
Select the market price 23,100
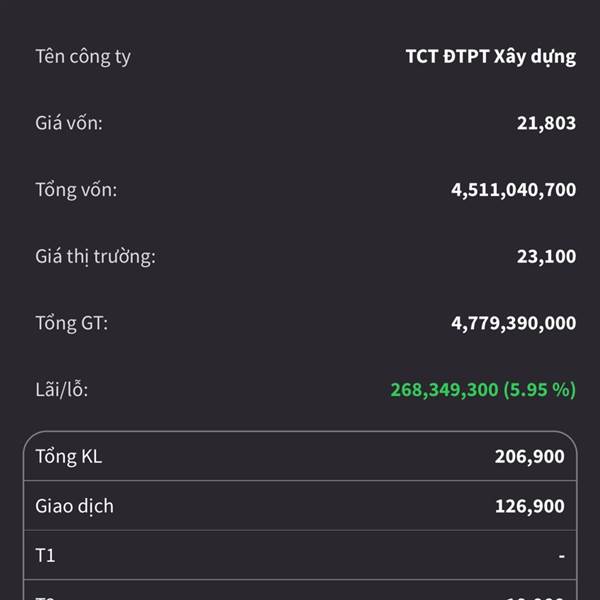pyautogui.click(x=546, y=256)
